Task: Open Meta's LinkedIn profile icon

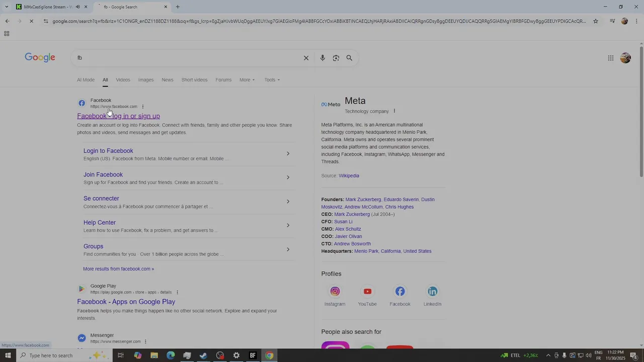Action: (433, 292)
